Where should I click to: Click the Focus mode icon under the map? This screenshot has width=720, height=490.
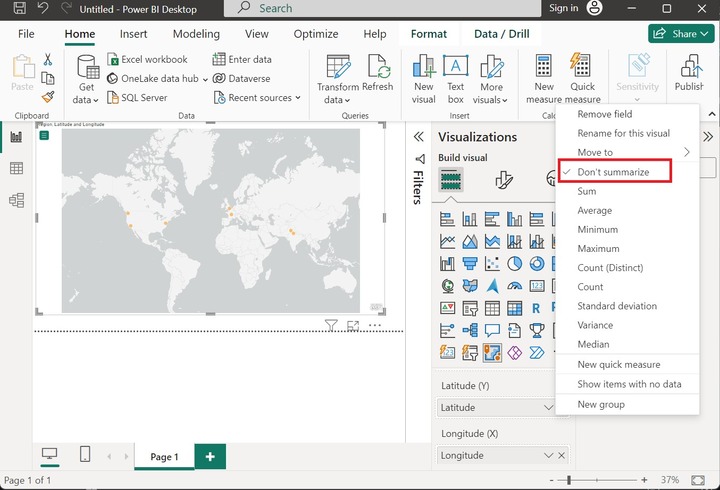click(x=353, y=325)
